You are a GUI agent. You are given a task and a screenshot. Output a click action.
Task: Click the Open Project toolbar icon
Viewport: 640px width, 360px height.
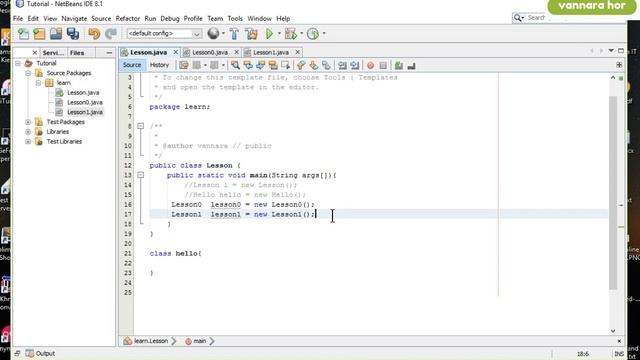click(56, 33)
